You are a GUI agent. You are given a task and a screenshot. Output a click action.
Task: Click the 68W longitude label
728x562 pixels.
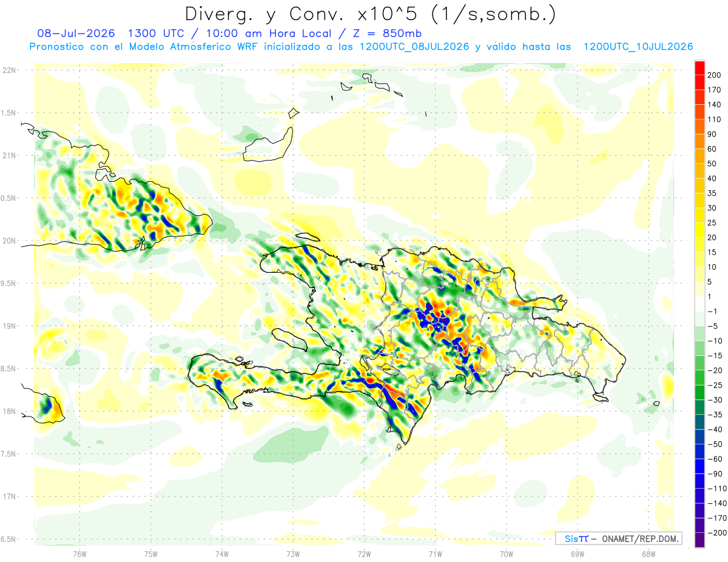tap(649, 554)
